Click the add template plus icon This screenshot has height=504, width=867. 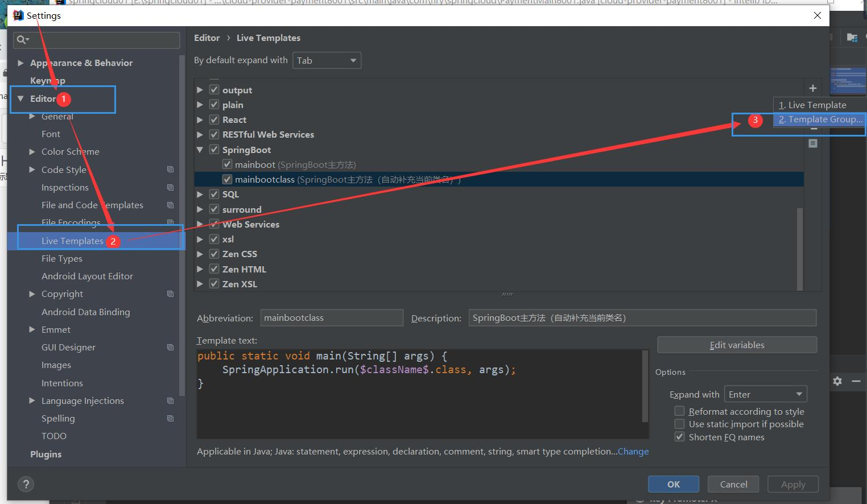[x=812, y=88]
